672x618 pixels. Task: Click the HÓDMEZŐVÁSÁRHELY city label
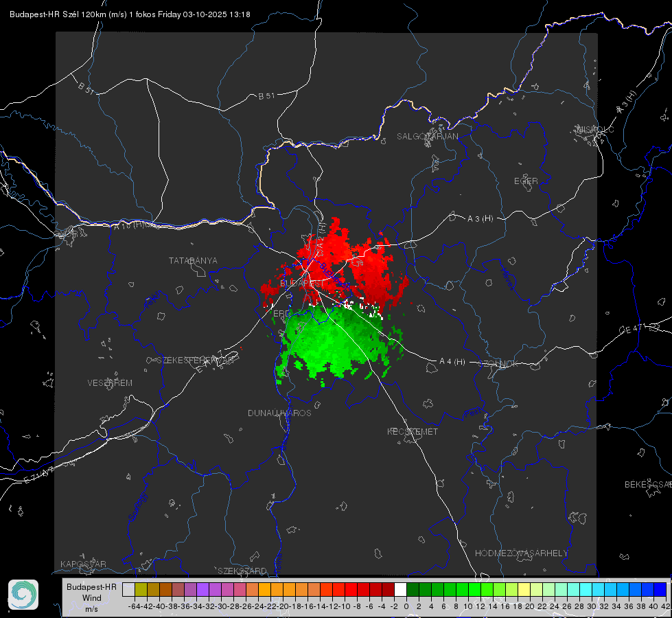click(521, 553)
